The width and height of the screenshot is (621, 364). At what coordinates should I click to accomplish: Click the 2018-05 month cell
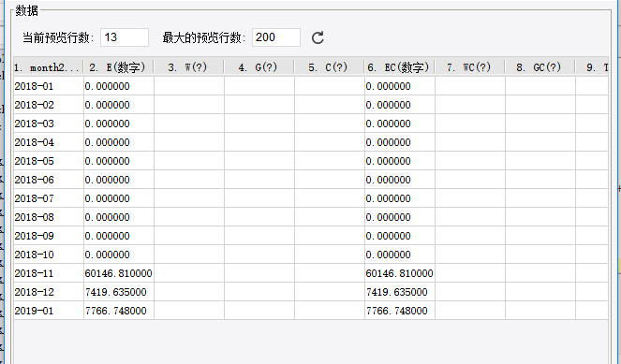(49, 161)
